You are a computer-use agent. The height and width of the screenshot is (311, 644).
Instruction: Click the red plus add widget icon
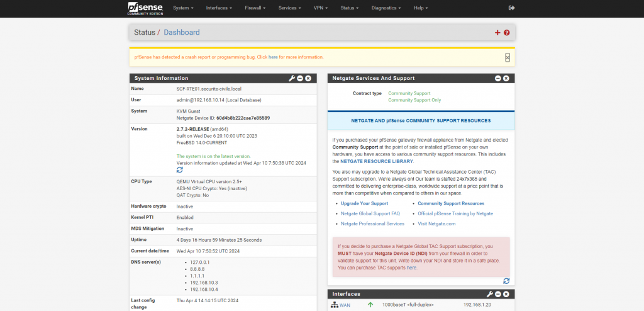tap(497, 33)
